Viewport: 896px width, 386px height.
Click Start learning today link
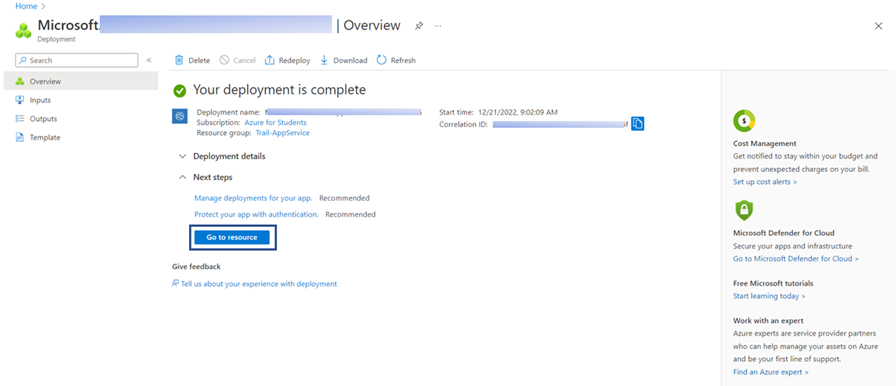click(769, 296)
